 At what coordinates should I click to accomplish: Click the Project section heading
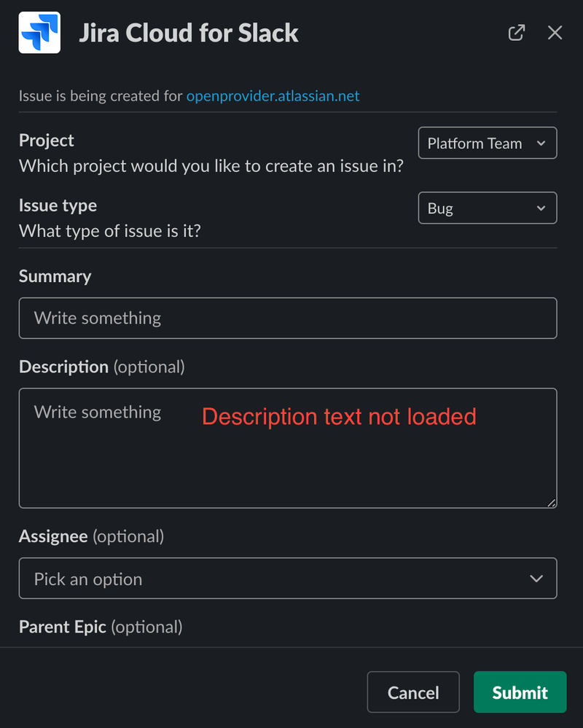tap(47, 140)
